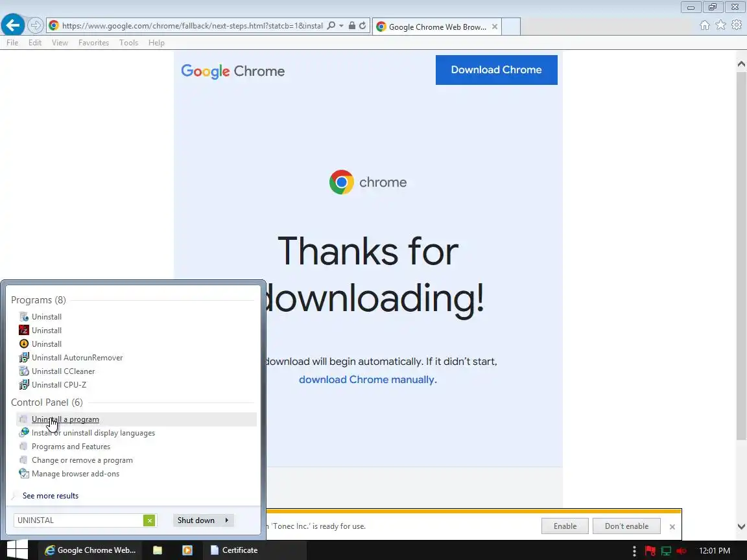
Task: Clear the search box with the green X
Action: click(x=150, y=520)
